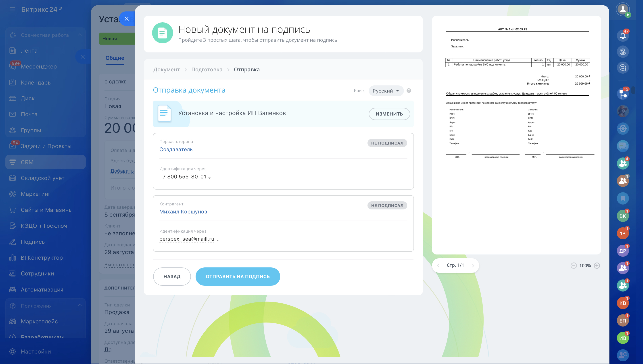Click the Маркетинг target icon
643x364 pixels.
pos(13,194)
